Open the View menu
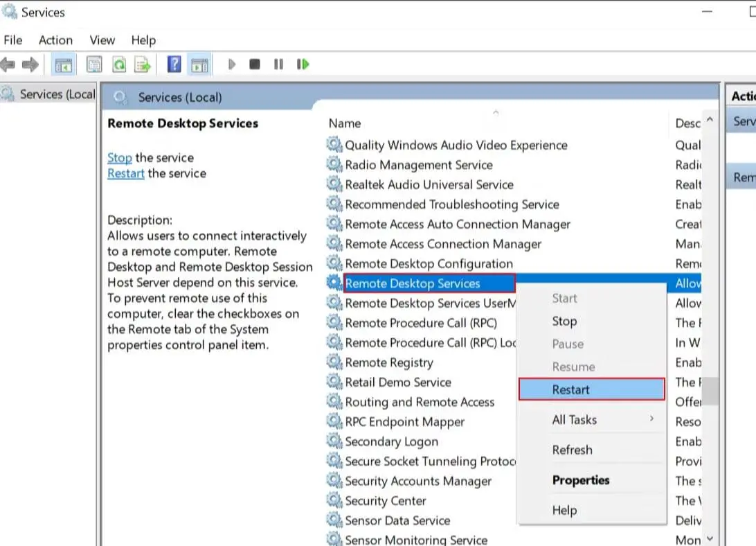This screenshot has height=546, width=756. coord(102,40)
